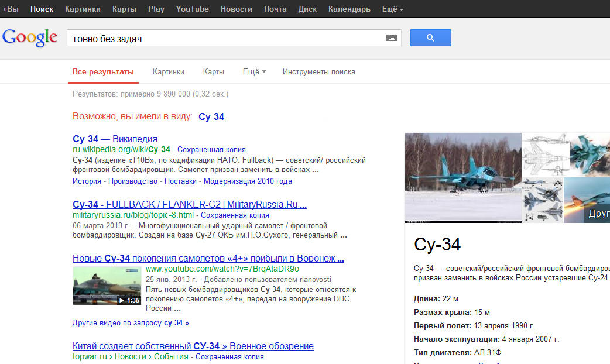This screenshot has width=610, height=364.
Task: Select the Все результаты tab
Action: pos(103,72)
